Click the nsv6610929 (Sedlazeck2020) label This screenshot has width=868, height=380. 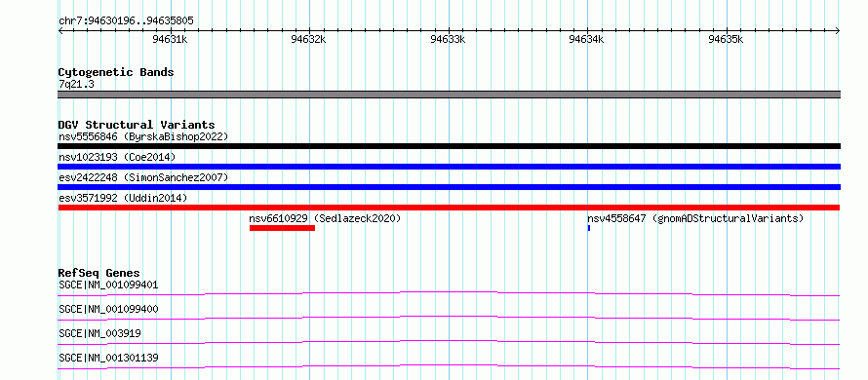(x=325, y=218)
